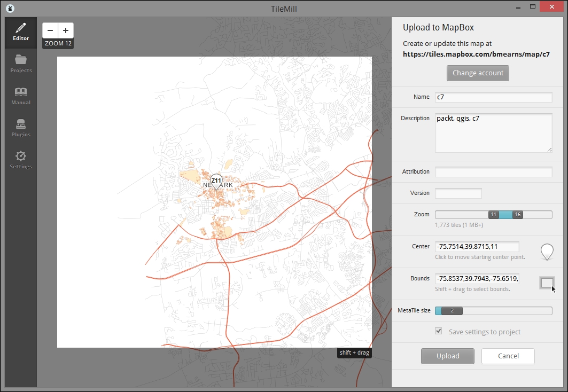Image resolution: width=568 pixels, height=392 pixels.
Task: Cancel the MapBox upload
Action: [x=508, y=356]
